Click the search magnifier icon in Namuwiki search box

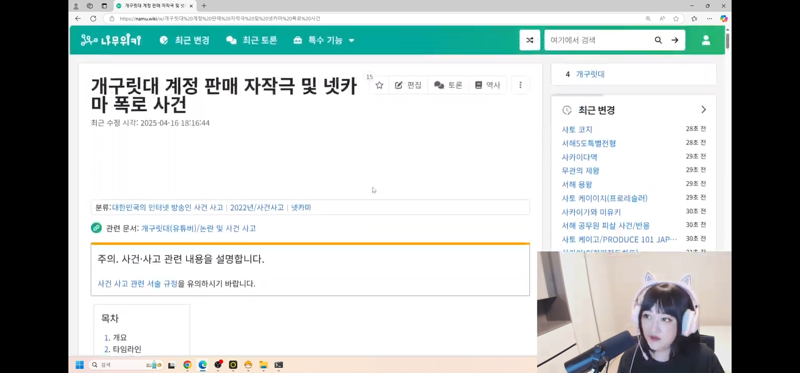point(658,40)
